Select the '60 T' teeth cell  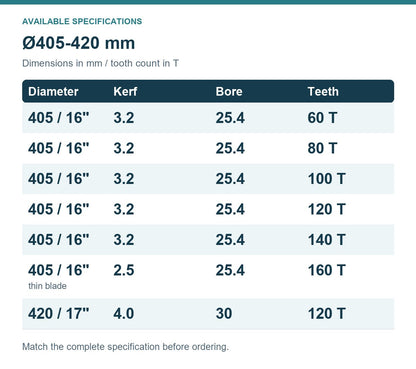[322, 118]
